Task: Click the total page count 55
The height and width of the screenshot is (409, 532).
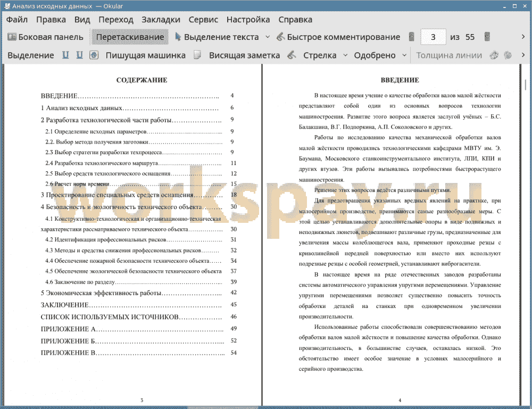Action: click(470, 37)
